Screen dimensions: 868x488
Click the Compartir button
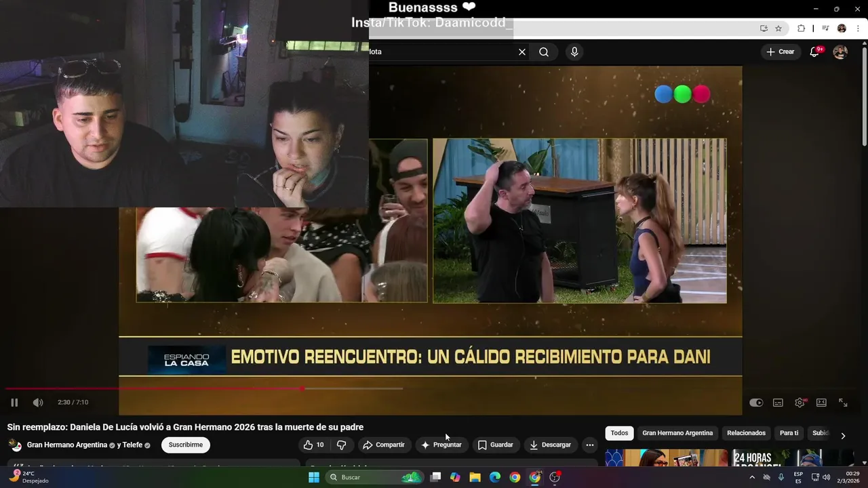[x=384, y=445]
